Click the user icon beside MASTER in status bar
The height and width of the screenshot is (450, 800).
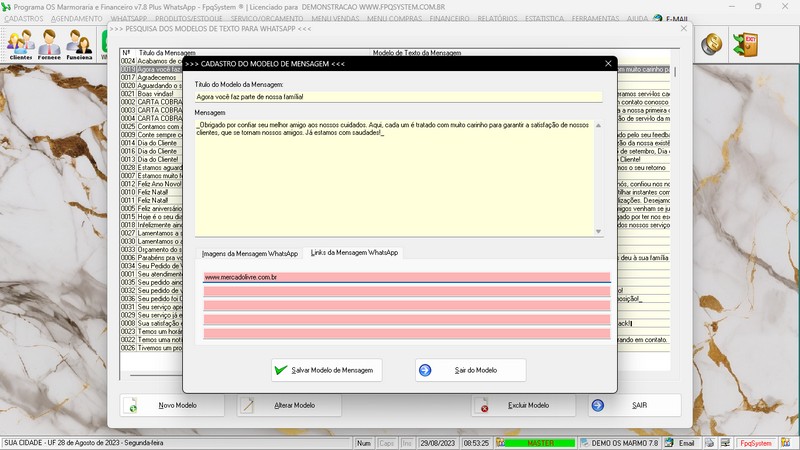tap(501, 443)
